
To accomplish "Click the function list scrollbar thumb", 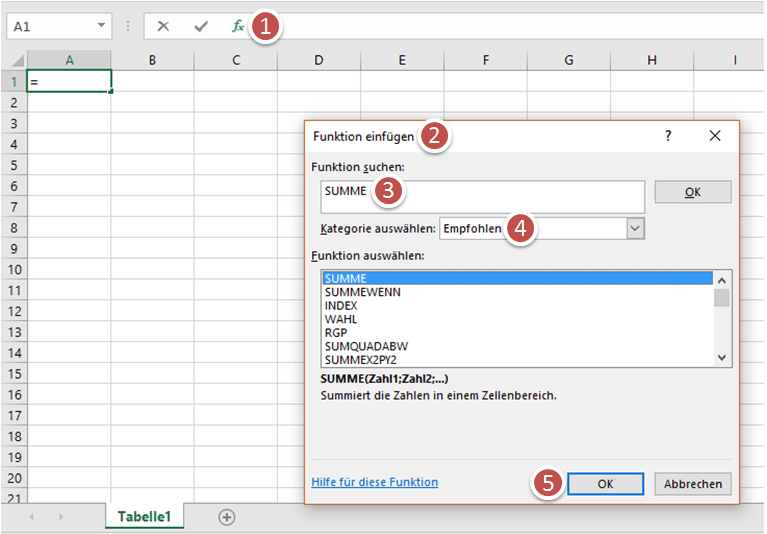I will [x=722, y=298].
